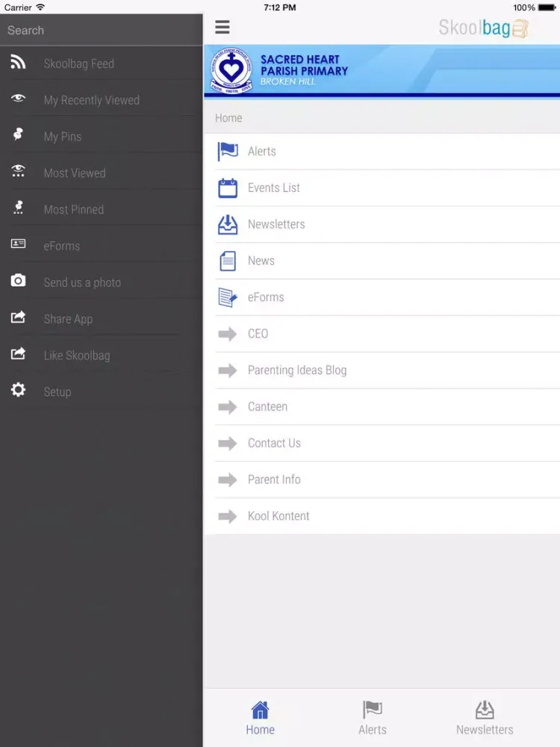The height and width of the screenshot is (747, 560).
Task: Switch to the Newsletters bottom tab
Action: click(485, 718)
